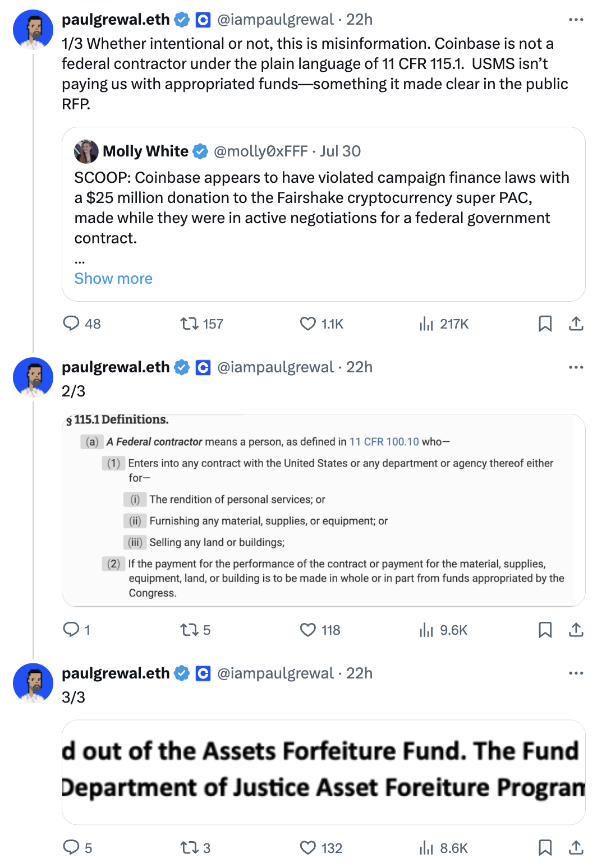Repost the first tweet with 157 reposts

pos(189,324)
